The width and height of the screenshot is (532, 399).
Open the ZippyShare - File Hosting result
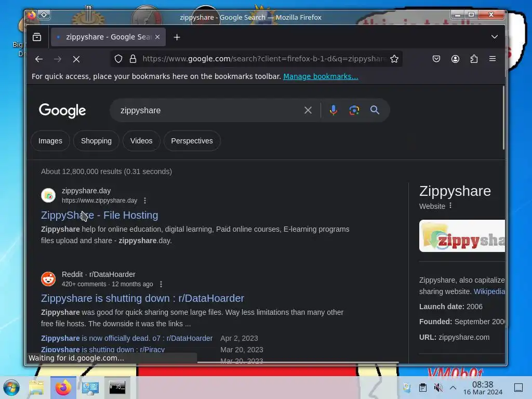pos(99,215)
